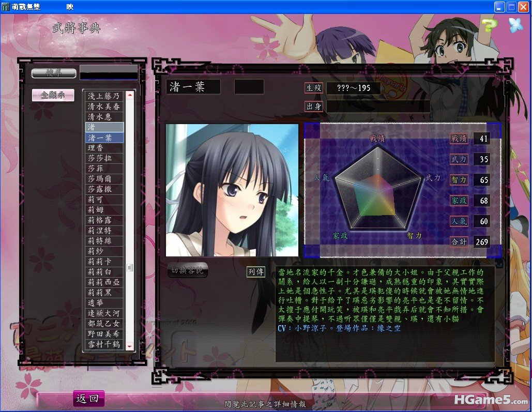Select 淺上藤乃 in the list
532x412 pixels.
pyautogui.click(x=104, y=96)
